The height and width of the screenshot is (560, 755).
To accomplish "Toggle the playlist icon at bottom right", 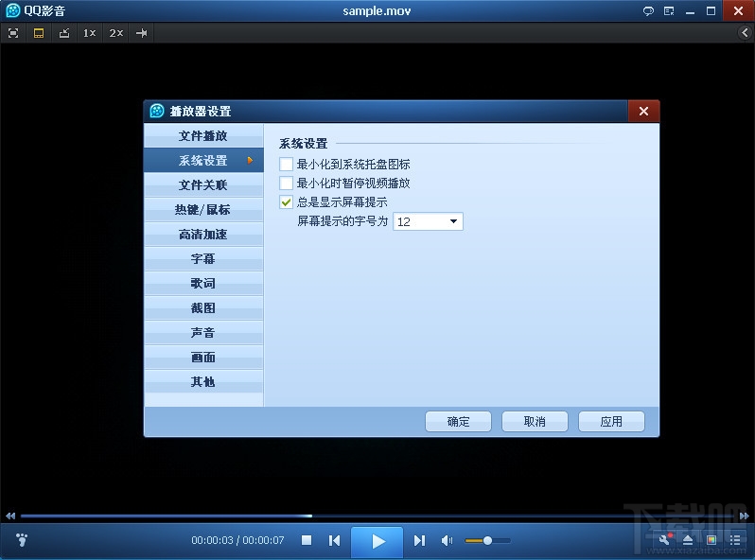I will [x=735, y=540].
